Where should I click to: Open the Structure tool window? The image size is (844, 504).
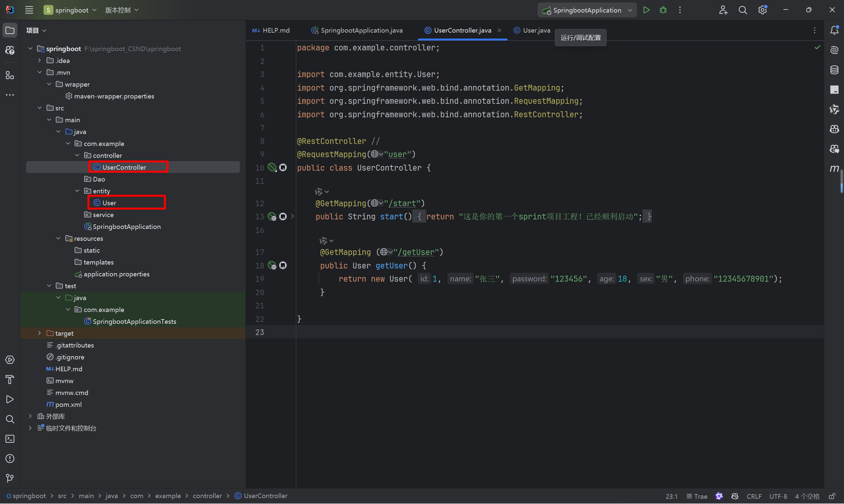coord(10,75)
